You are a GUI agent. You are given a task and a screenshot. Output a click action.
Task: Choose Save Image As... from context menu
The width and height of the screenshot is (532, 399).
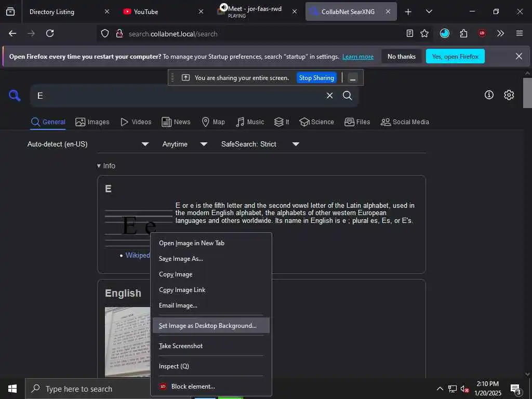click(211, 259)
